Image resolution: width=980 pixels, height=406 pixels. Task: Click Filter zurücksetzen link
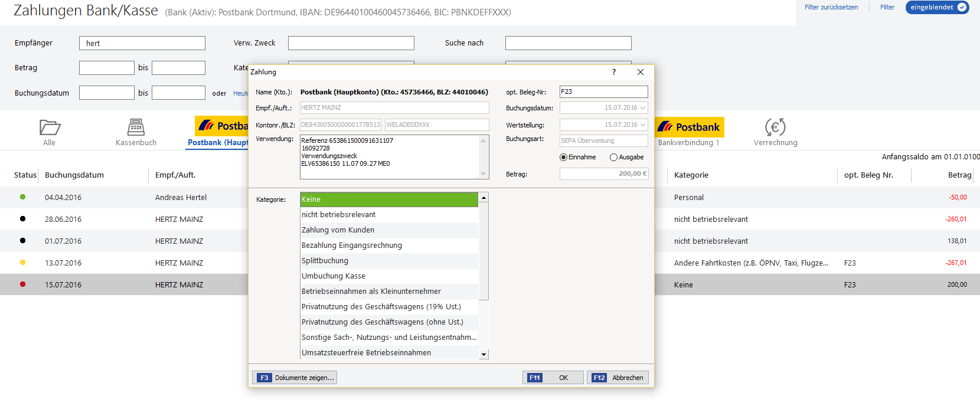[x=831, y=7]
